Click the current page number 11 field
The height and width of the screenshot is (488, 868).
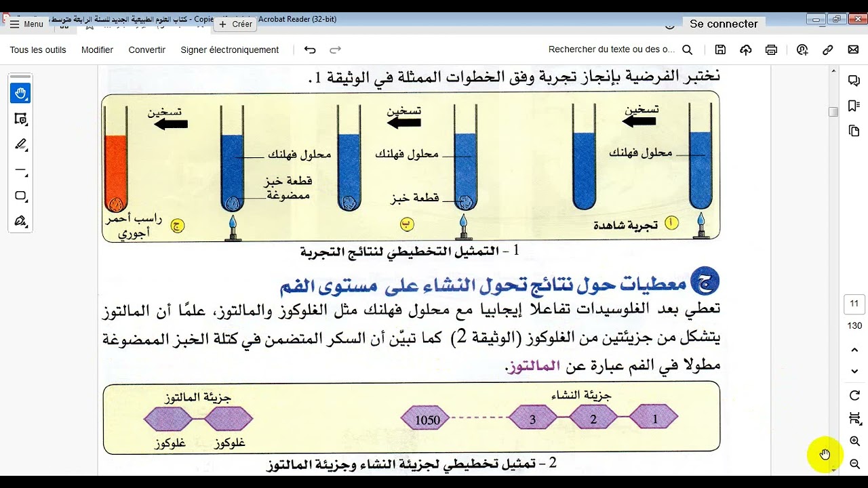pos(854,304)
